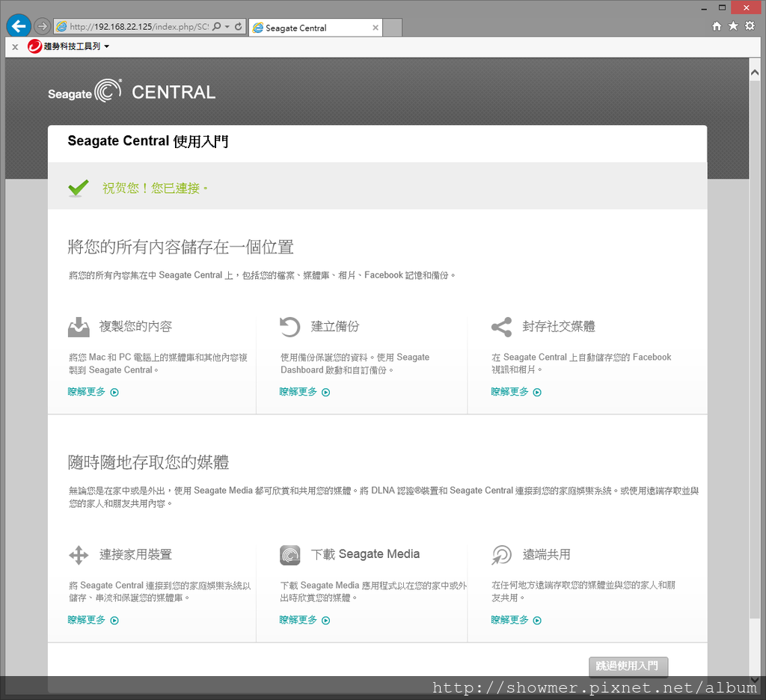Click the 遠端共用 remote sharing icon
Viewport: 766px width, 700px height.
click(x=501, y=555)
